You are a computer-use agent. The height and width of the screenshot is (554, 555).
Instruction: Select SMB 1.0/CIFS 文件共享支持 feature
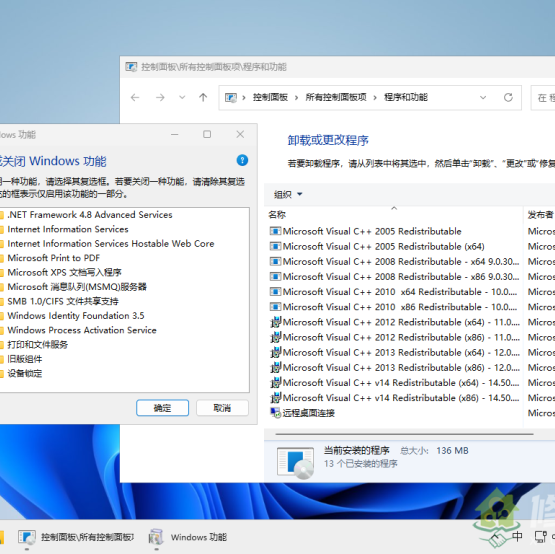pos(63,301)
